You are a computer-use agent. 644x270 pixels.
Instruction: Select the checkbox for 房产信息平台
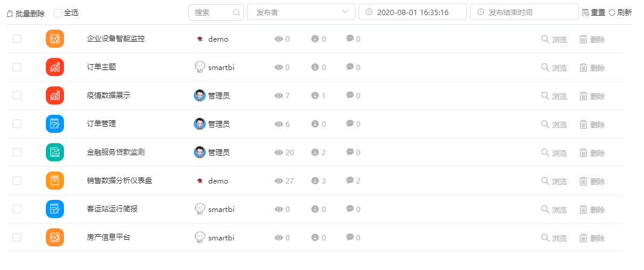pos(17,237)
